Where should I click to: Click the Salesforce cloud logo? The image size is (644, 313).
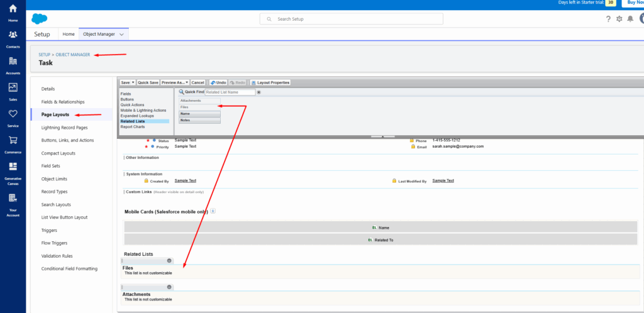(40, 19)
